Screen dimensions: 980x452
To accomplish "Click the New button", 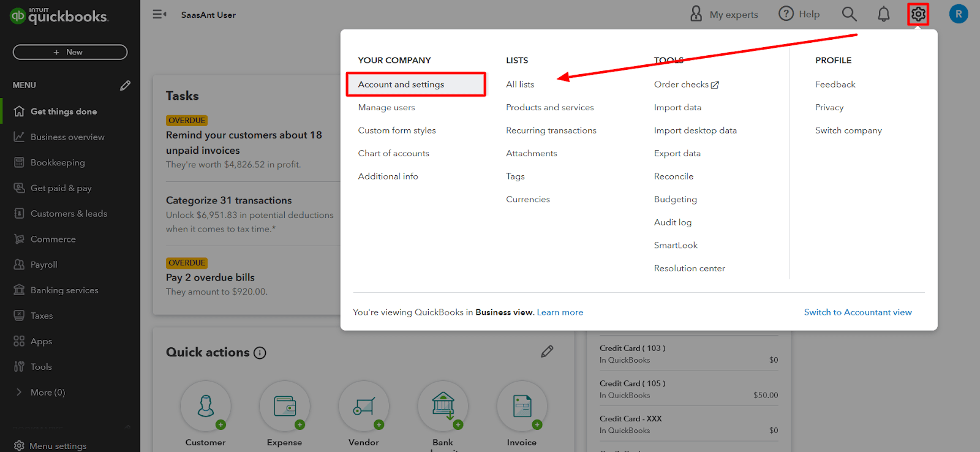I will point(70,52).
